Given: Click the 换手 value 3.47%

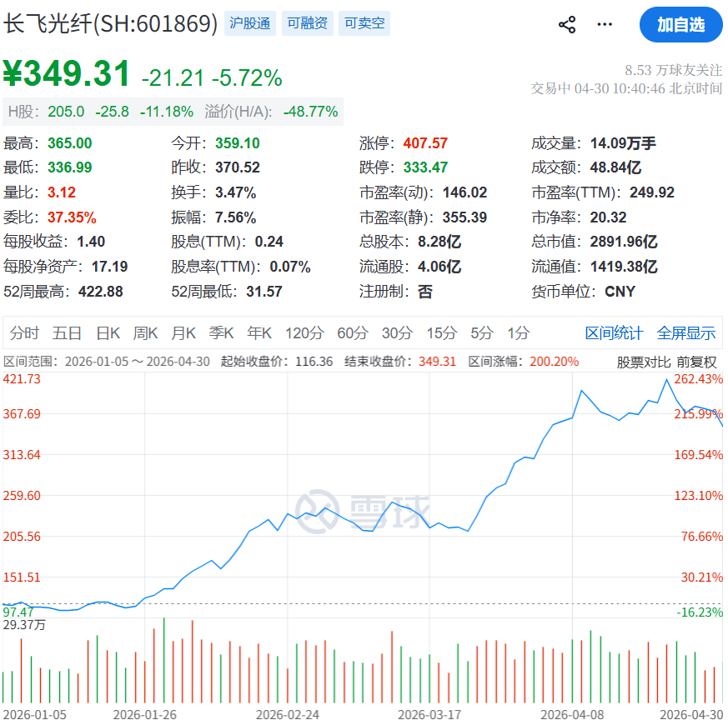Looking at the screenshot, I should click(235, 192).
